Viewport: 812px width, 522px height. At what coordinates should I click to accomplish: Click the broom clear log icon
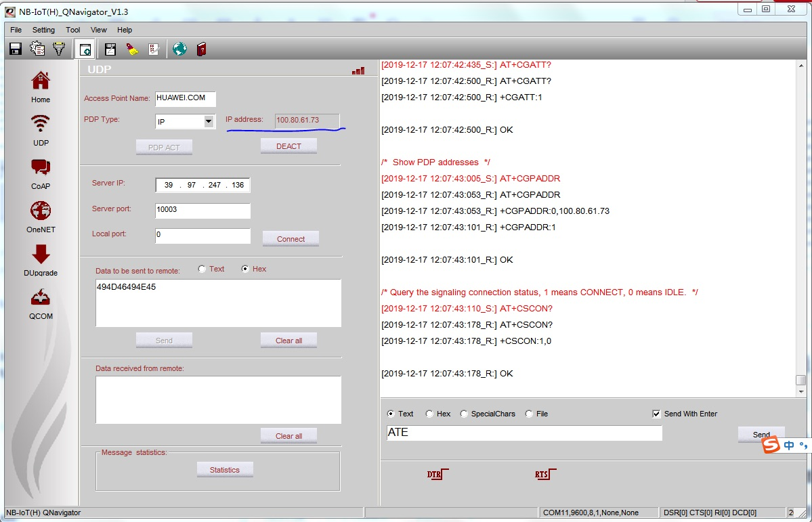point(132,49)
